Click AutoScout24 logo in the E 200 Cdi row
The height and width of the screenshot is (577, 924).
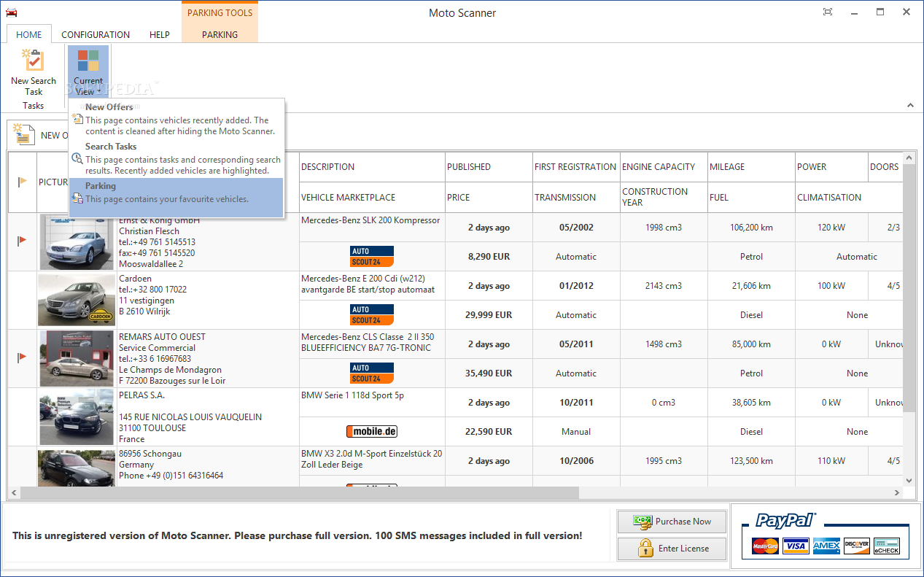[372, 315]
